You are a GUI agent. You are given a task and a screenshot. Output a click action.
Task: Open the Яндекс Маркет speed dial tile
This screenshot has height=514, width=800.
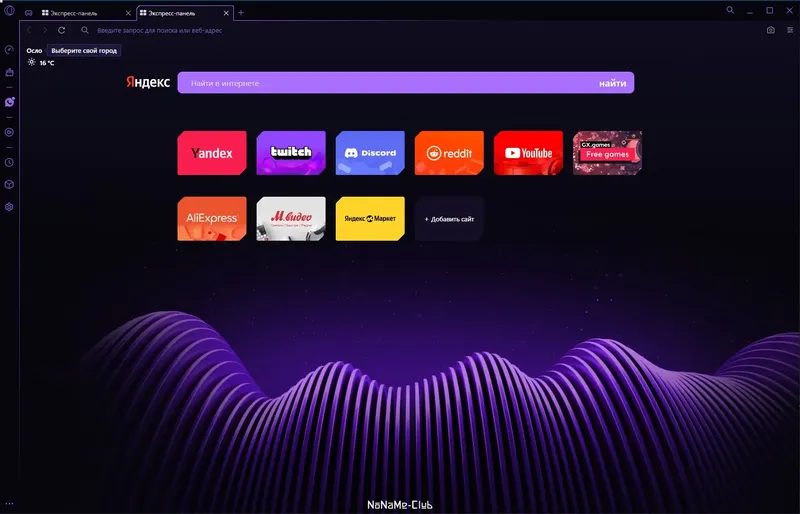(370, 218)
